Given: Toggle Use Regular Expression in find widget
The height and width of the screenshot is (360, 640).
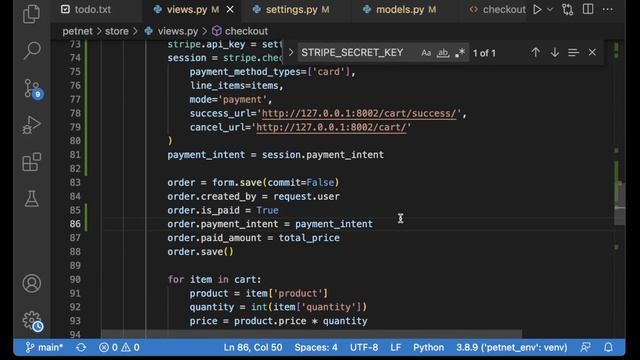Looking at the screenshot, I should tap(460, 53).
